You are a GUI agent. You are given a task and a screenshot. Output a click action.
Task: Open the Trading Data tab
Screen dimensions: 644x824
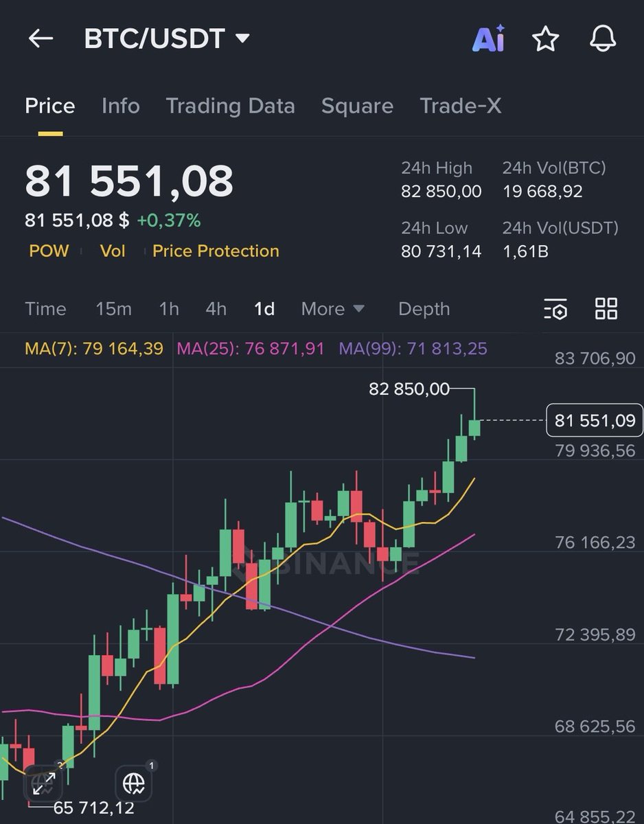pos(230,106)
